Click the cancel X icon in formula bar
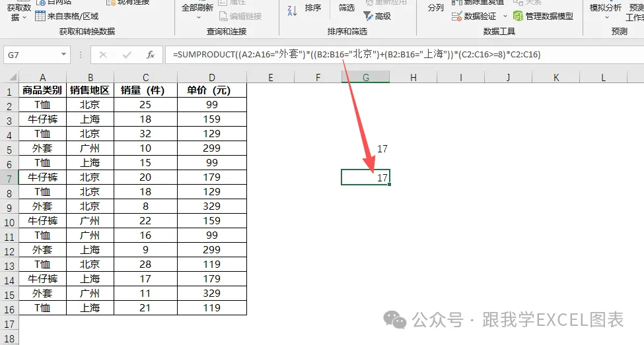 pyautogui.click(x=103, y=55)
